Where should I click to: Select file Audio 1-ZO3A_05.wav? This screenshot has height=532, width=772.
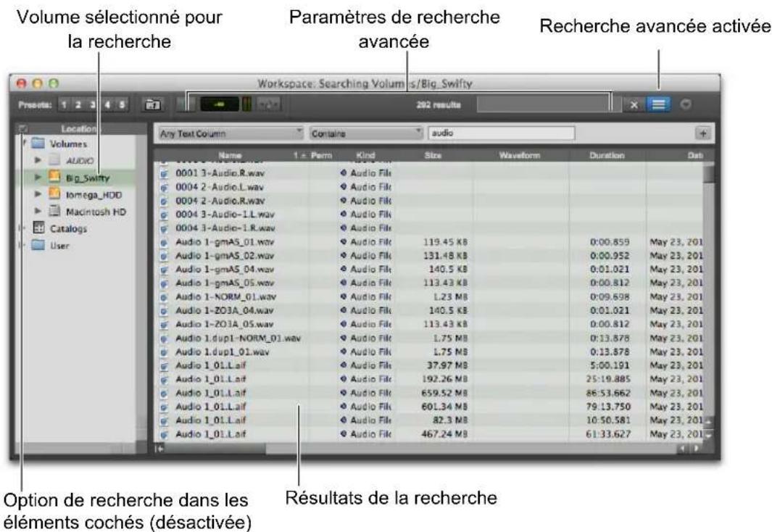[224, 325]
